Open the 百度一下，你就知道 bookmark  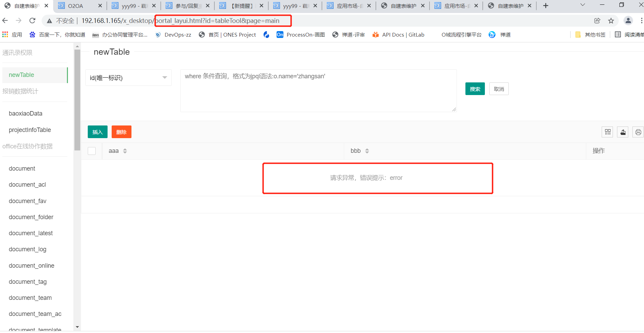pyautogui.click(x=57, y=35)
